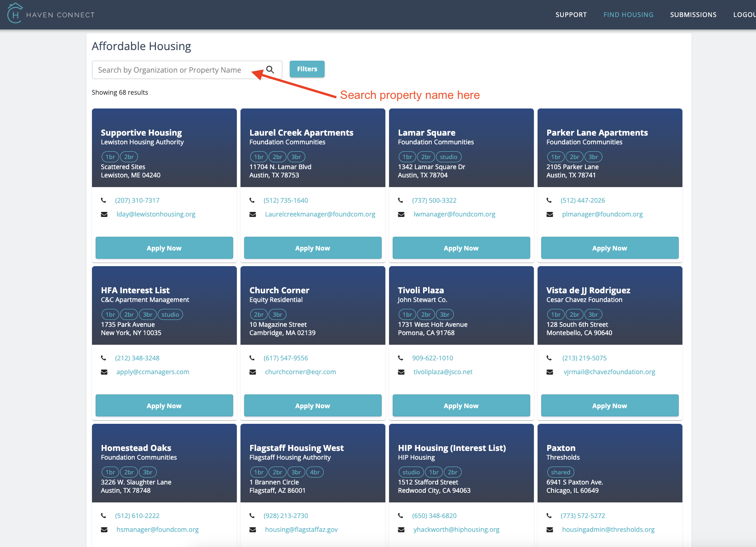Viewport: 756px width, 547px height.
Task: Click envelope icon on Vista de JJ Rodriguez card
Action: [x=550, y=372]
